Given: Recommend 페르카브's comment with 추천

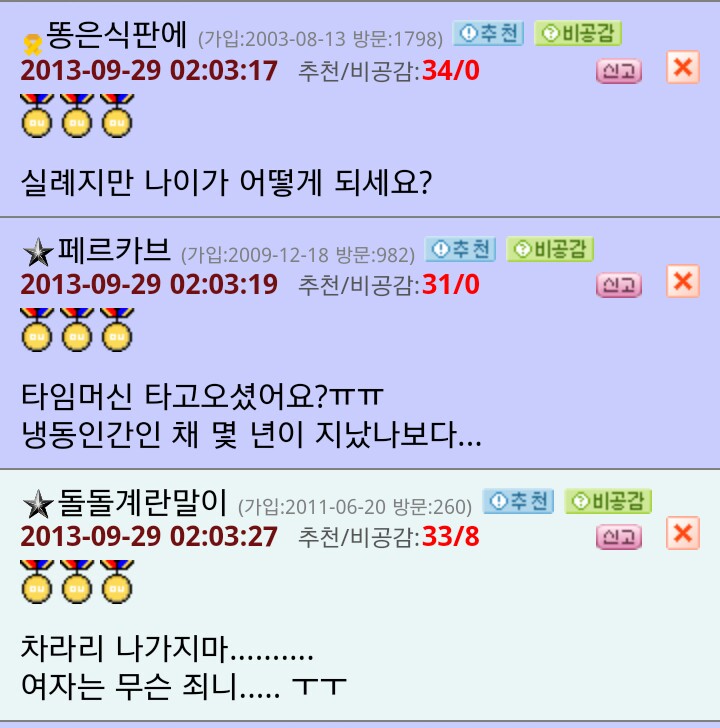Looking at the screenshot, I should [461, 249].
